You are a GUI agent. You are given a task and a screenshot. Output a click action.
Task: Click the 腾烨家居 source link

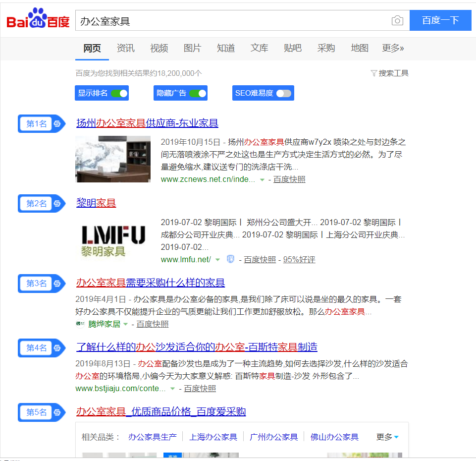tap(104, 324)
